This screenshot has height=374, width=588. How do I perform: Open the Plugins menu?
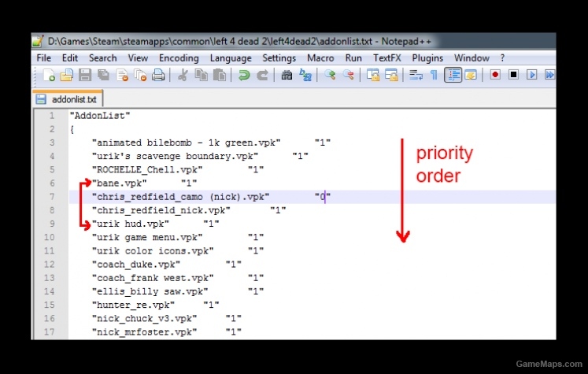pyautogui.click(x=427, y=58)
